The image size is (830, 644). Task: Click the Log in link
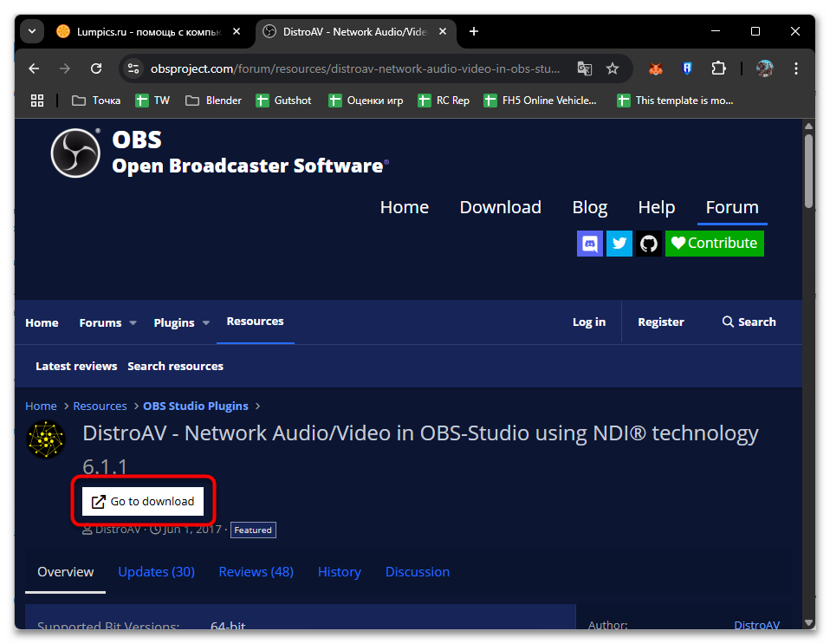[x=588, y=322]
